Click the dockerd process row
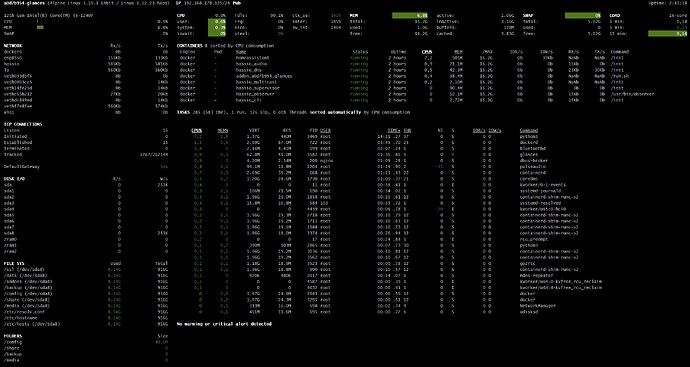Viewport: 690px width, 367px height. pos(364,143)
